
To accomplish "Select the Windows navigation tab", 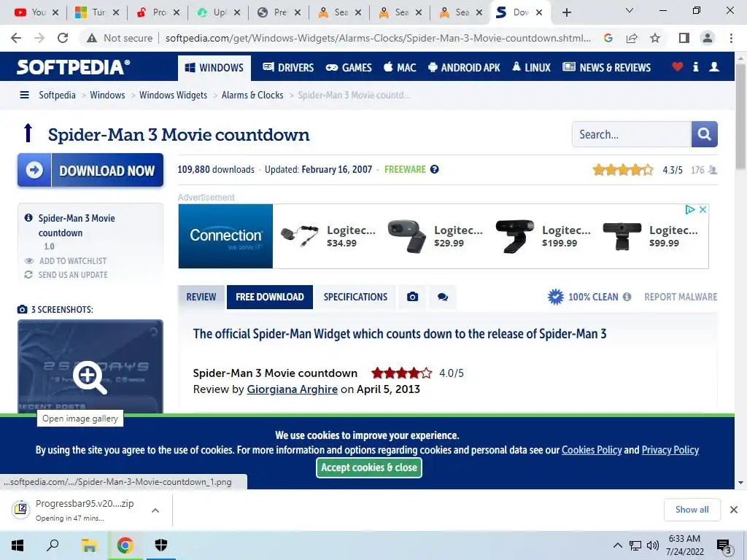I will tap(214, 68).
